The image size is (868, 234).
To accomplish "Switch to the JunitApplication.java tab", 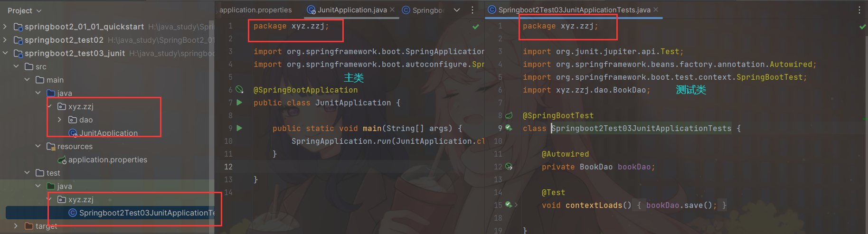I will [352, 10].
